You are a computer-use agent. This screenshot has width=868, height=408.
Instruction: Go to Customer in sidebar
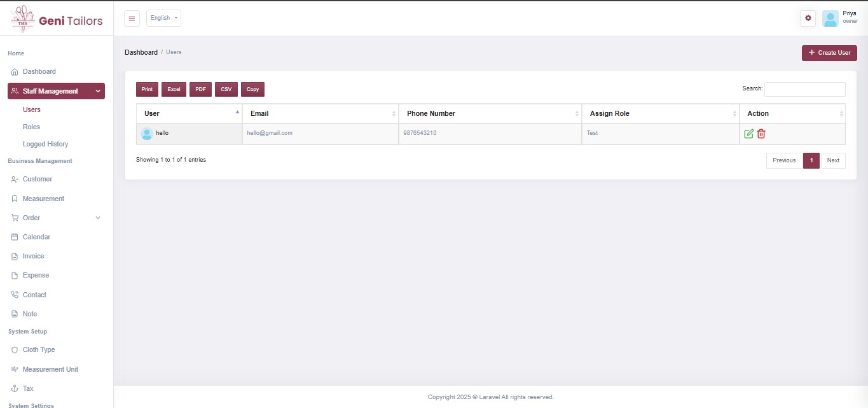pos(37,179)
